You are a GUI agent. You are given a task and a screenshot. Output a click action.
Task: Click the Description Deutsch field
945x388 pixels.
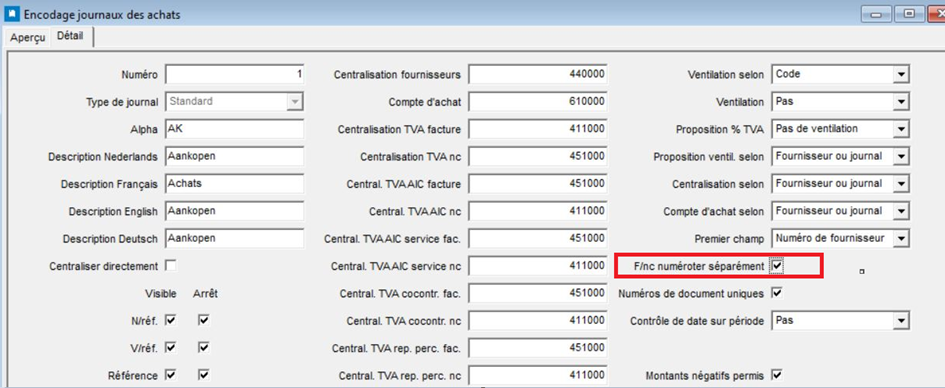pos(234,239)
